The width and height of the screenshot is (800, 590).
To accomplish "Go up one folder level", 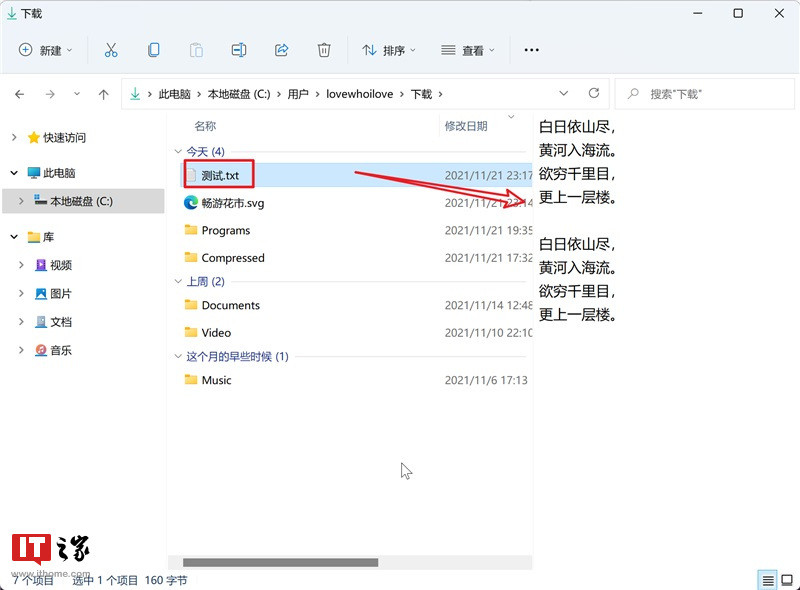I will click(x=104, y=94).
